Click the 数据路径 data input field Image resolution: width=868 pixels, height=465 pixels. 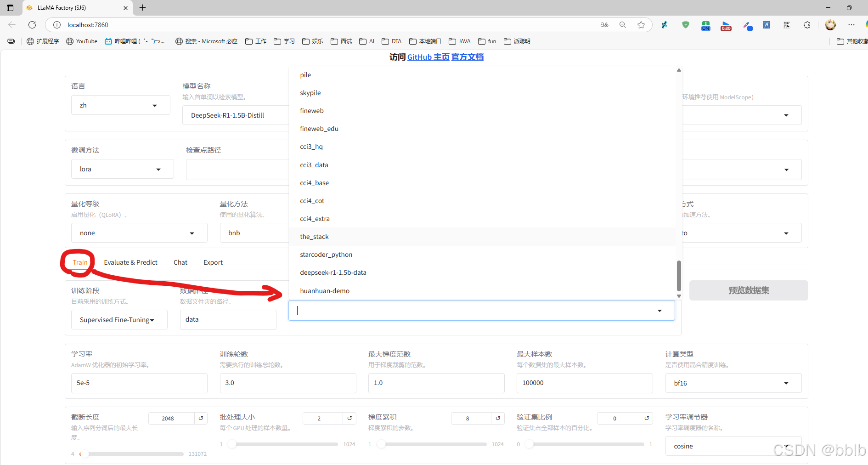(228, 320)
